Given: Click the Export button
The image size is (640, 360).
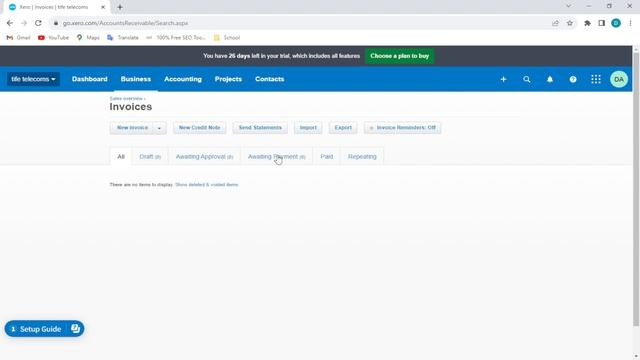Looking at the screenshot, I should click(343, 128).
